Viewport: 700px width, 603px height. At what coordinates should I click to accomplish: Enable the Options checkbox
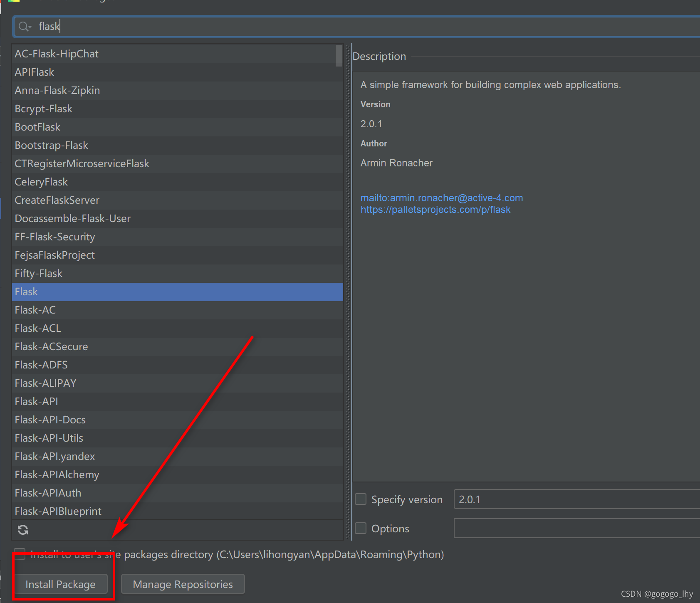coord(360,528)
